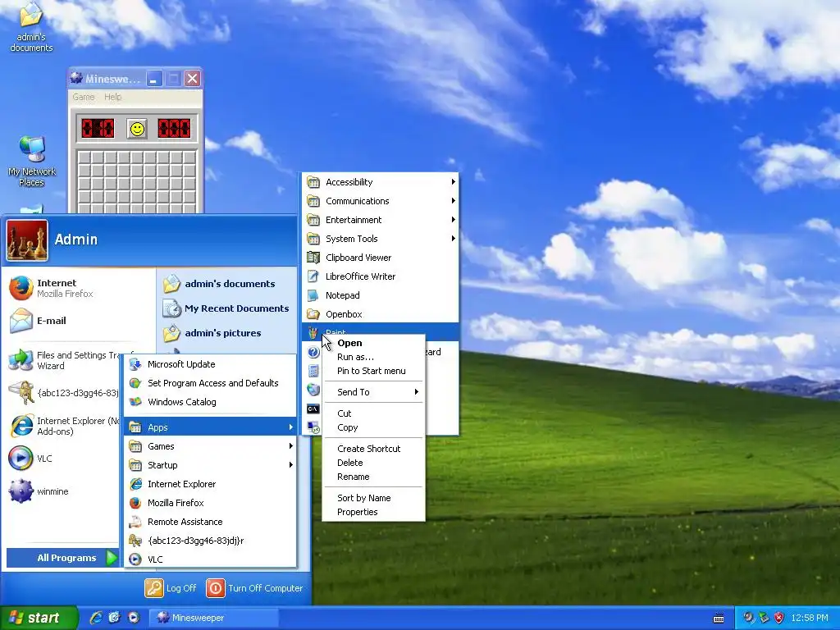Expand the Games submenu
The image size is (840, 630).
coord(210,446)
